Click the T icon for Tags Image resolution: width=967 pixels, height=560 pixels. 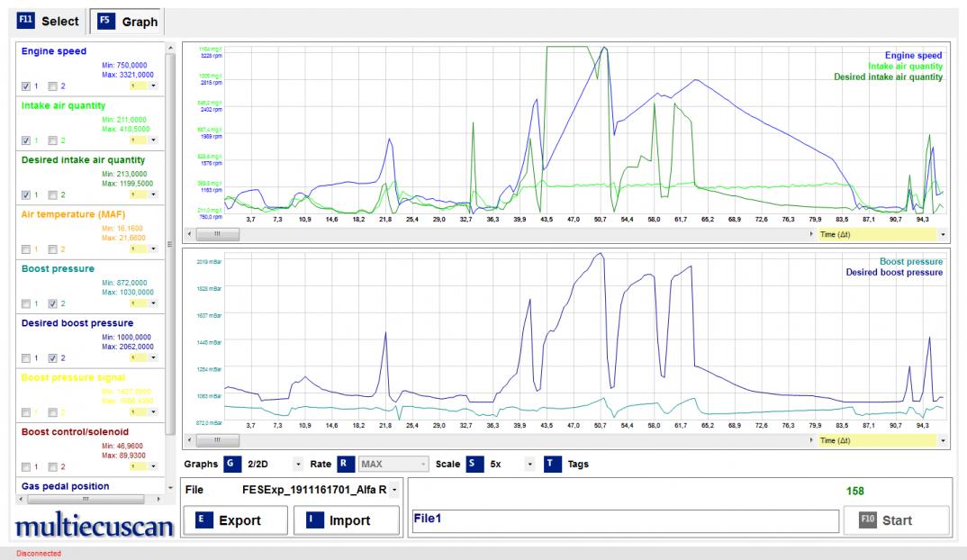point(552,464)
